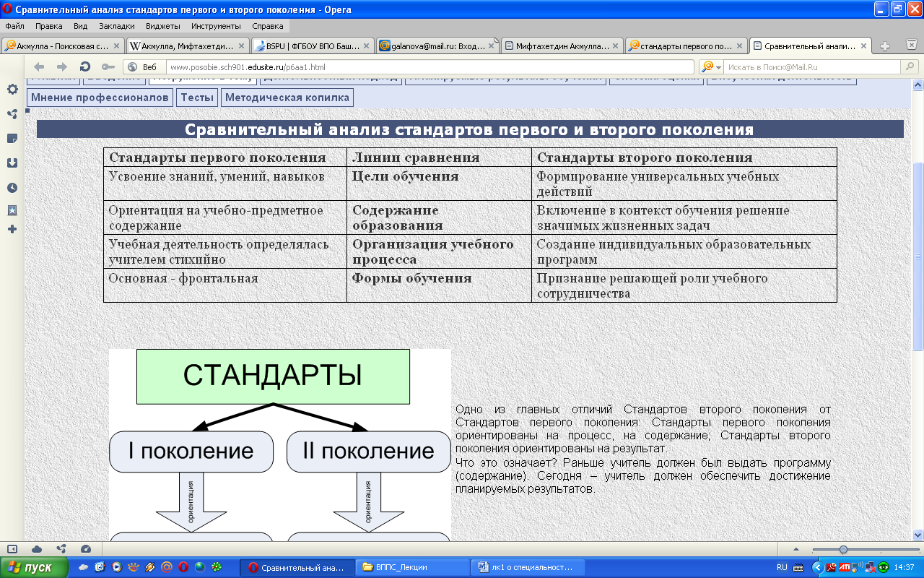Switch to ВППС_Лекции folder on taskbar
This screenshot has height=578, width=924.
pyautogui.click(x=412, y=567)
